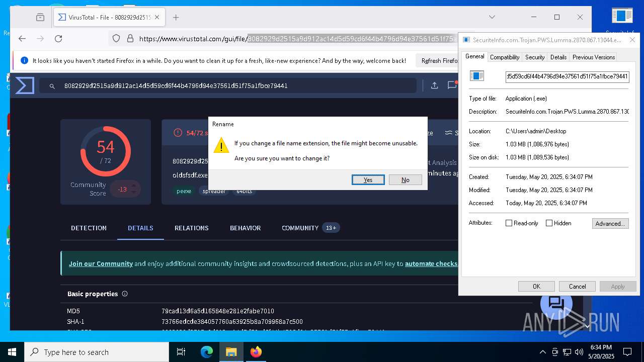Image resolution: width=644 pixels, height=362 pixels.
Task: Click the VirusTotal search magnifier icon
Action: pos(52,86)
